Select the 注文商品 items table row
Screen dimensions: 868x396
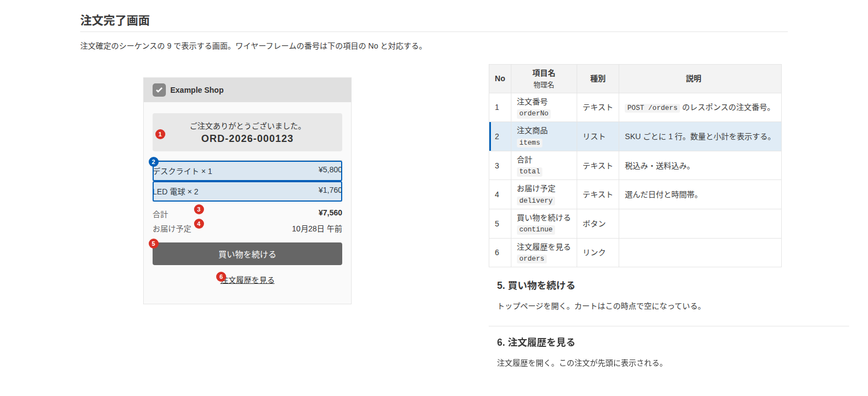point(635,136)
